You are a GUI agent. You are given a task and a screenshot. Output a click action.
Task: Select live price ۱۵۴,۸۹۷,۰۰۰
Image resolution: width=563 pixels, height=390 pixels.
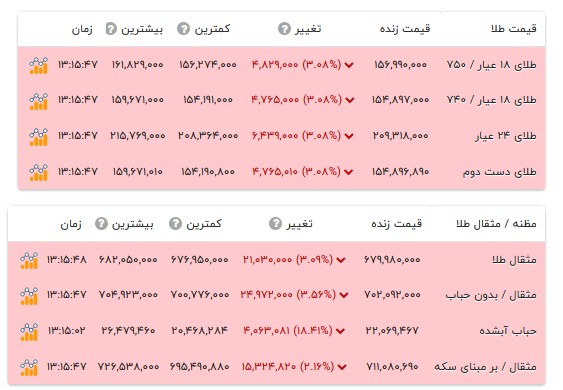pos(400,99)
